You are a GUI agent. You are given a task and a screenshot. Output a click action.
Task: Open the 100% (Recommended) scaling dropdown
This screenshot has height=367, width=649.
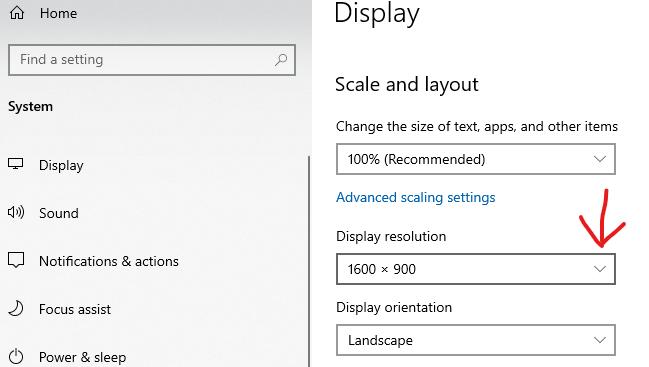coord(476,159)
